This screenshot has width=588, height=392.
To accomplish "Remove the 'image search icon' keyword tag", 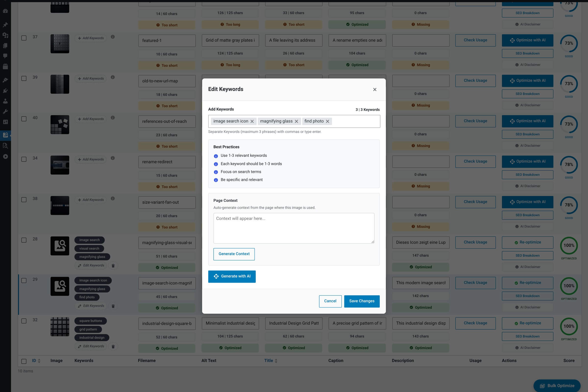I will click(252, 121).
